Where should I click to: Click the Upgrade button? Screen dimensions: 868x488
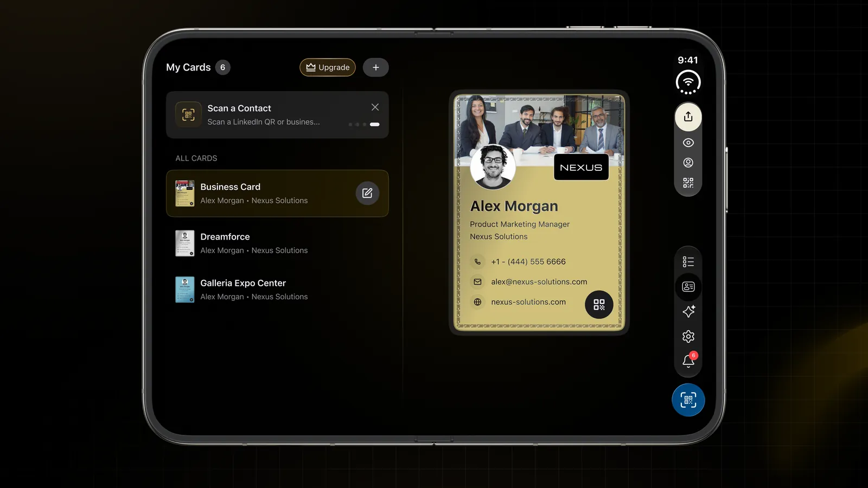tap(328, 67)
